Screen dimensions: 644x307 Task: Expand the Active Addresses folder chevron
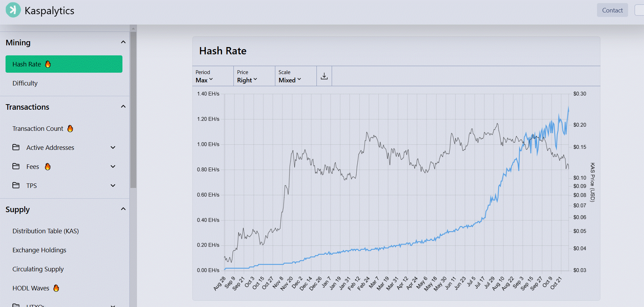113,147
